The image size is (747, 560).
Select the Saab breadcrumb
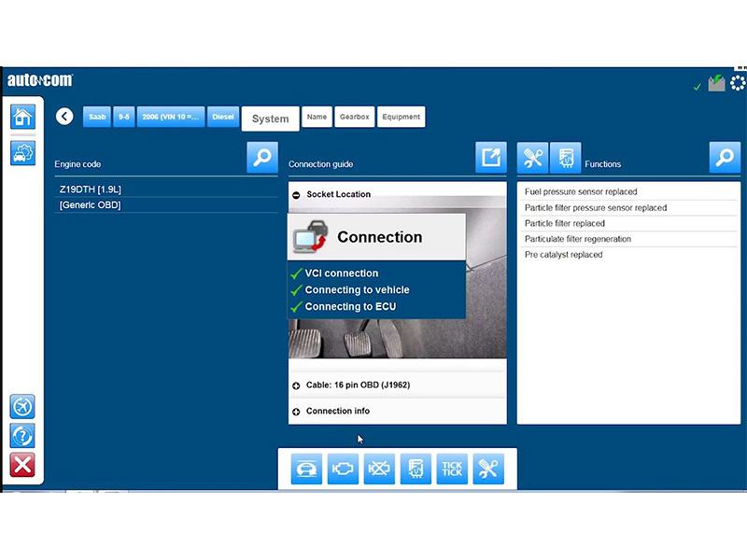click(x=97, y=117)
